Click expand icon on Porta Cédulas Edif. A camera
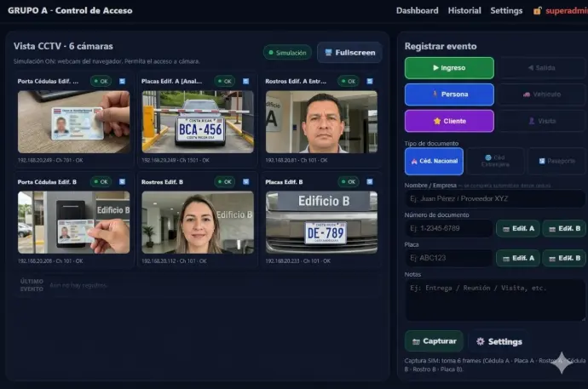The image size is (588, 389). (x=122, y=82)
